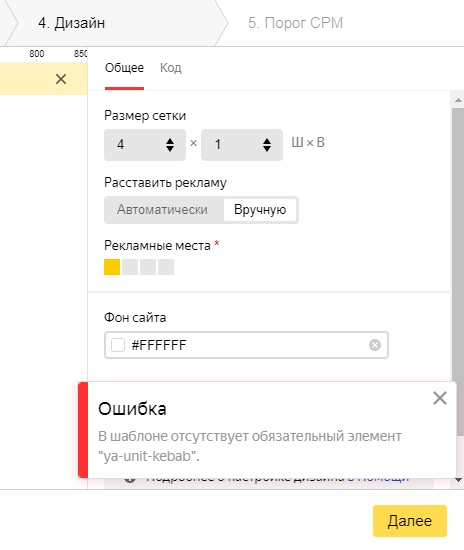Open the grid width dropdown showing 4
Image resolution: width=464 pixels, height=550 pixels.
145,145
